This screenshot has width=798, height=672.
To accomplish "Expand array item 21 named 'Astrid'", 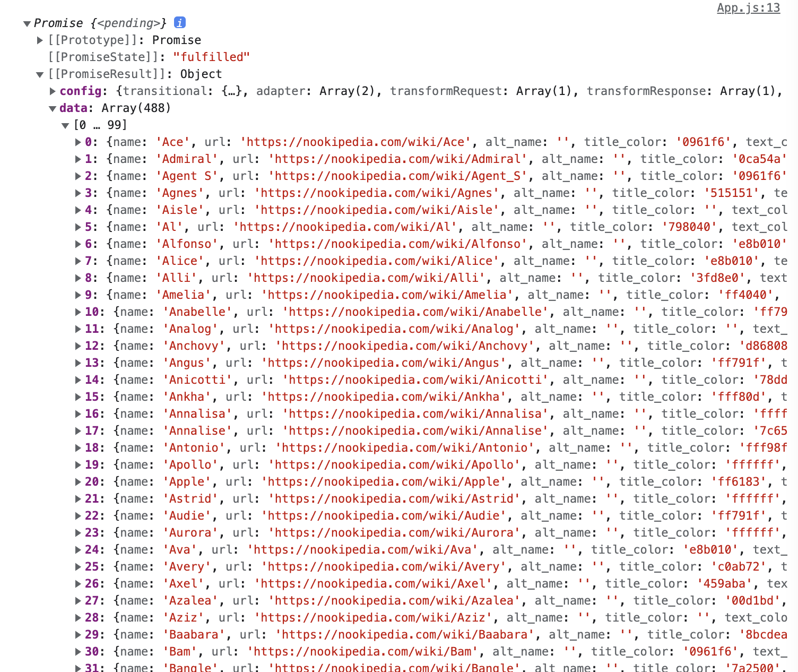I will click(x=78, y=499).
